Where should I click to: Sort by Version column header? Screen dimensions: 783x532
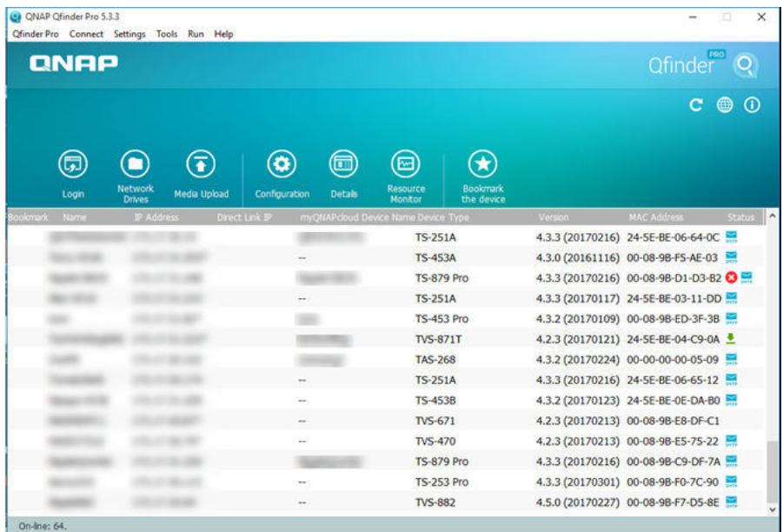pos(554,217)
